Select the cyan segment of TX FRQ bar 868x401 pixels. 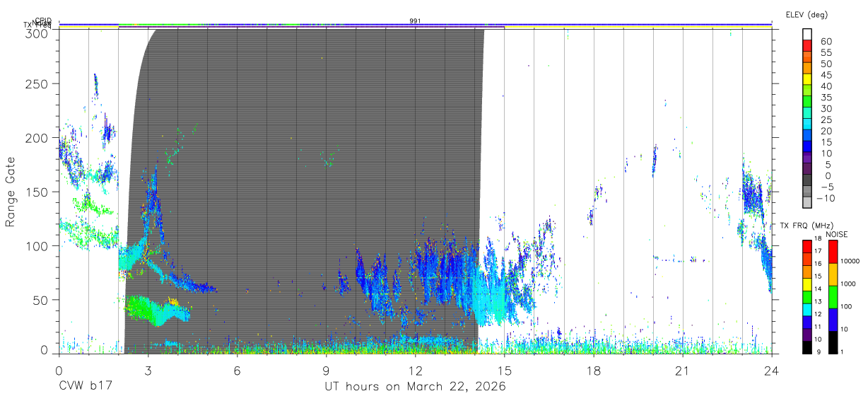pyautogui.click(x=807, y=310)
